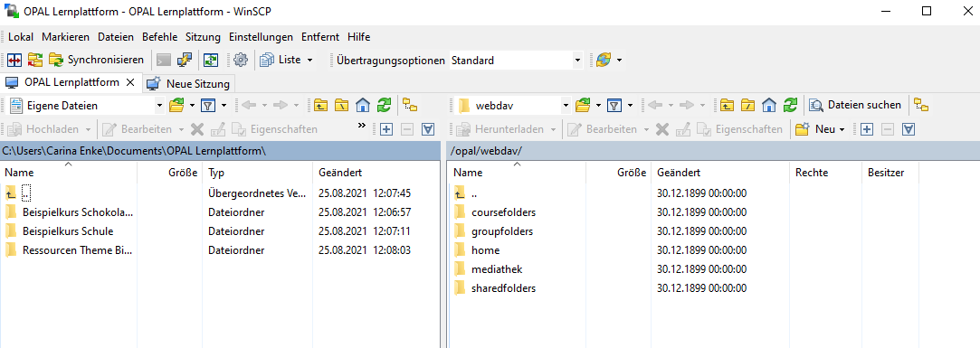Click the globe refresh session icon
Image resolution: width=980 pixels, height=348 pixels.
coord(604,60)
